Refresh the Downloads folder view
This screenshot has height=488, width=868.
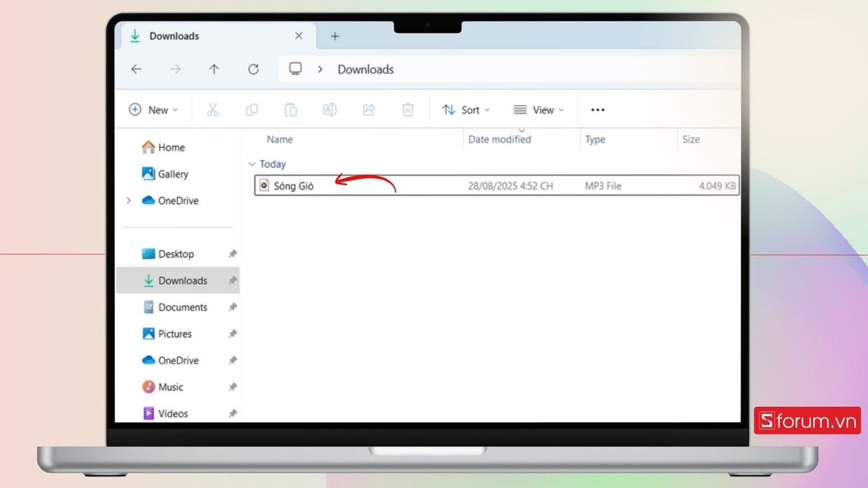click(253, 69)
